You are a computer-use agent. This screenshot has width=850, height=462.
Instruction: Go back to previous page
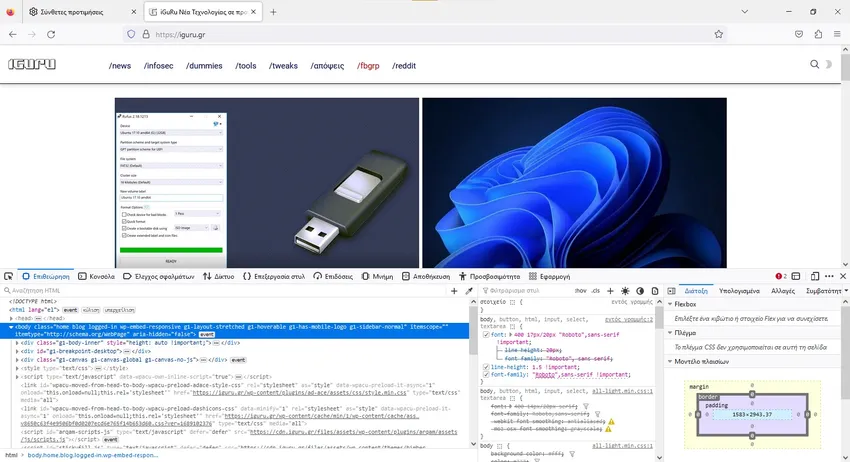pyautogui.click(x=12, y=34)
